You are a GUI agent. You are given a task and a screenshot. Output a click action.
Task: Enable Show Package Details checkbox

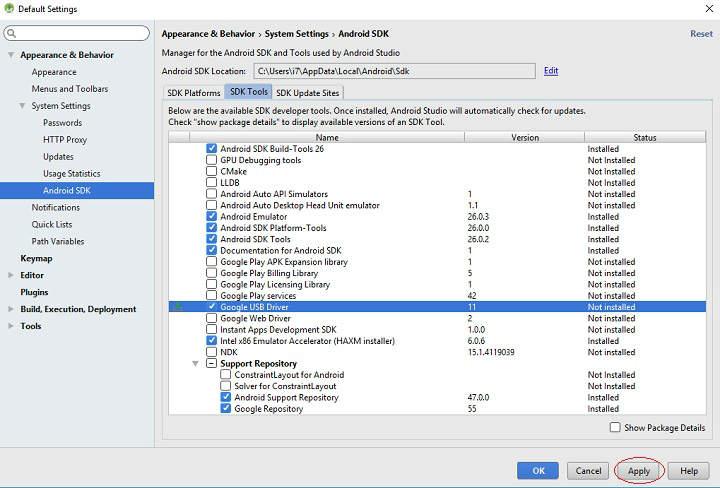click(x=615, y=427)
